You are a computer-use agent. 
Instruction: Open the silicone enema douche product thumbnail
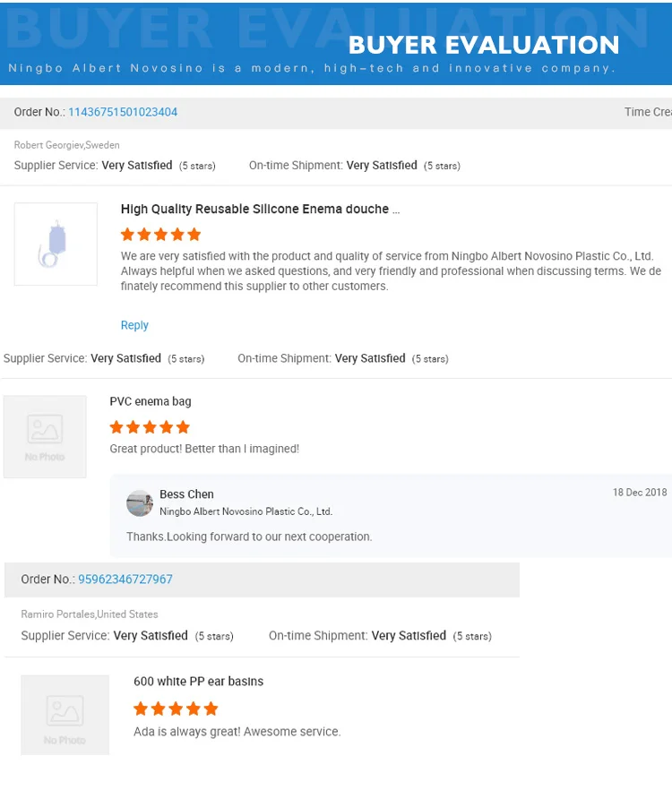click(x=56, y=244)
